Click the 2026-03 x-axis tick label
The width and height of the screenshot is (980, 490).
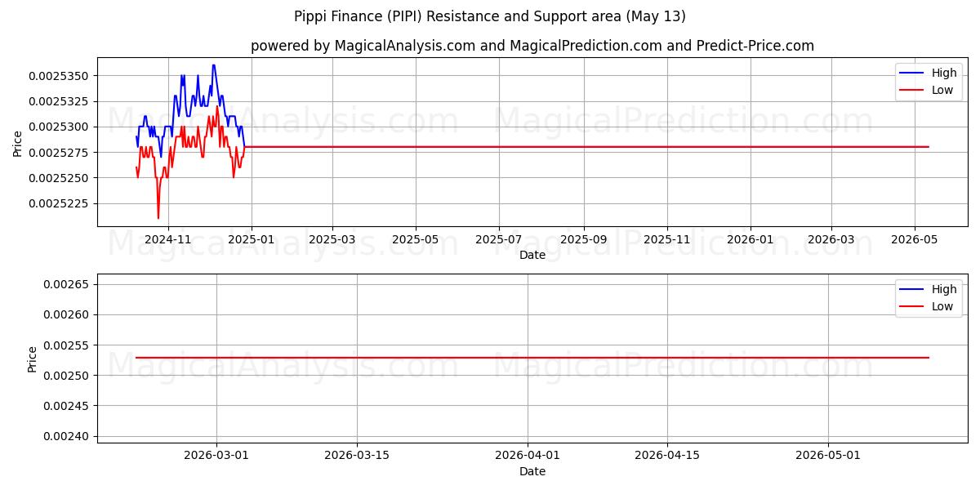831,239
